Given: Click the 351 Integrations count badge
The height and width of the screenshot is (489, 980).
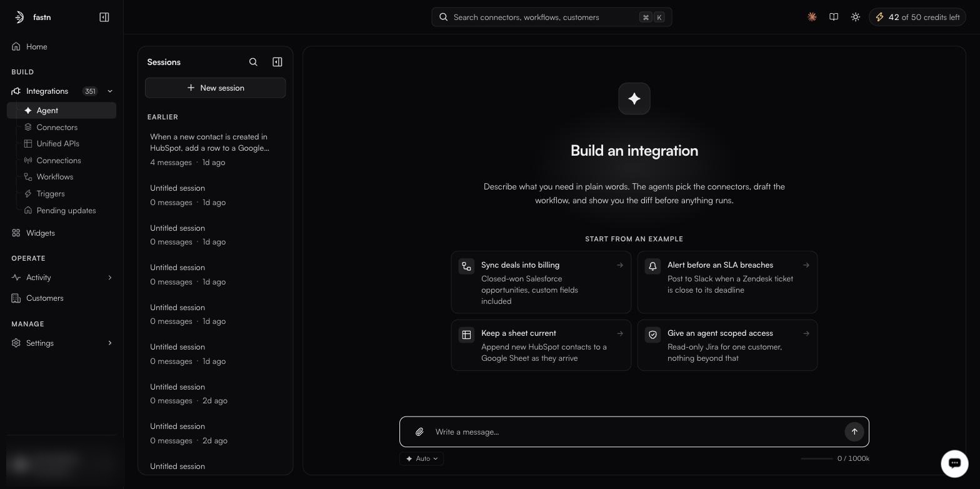Looking at the screenshot, I should (x=90, y=91).
